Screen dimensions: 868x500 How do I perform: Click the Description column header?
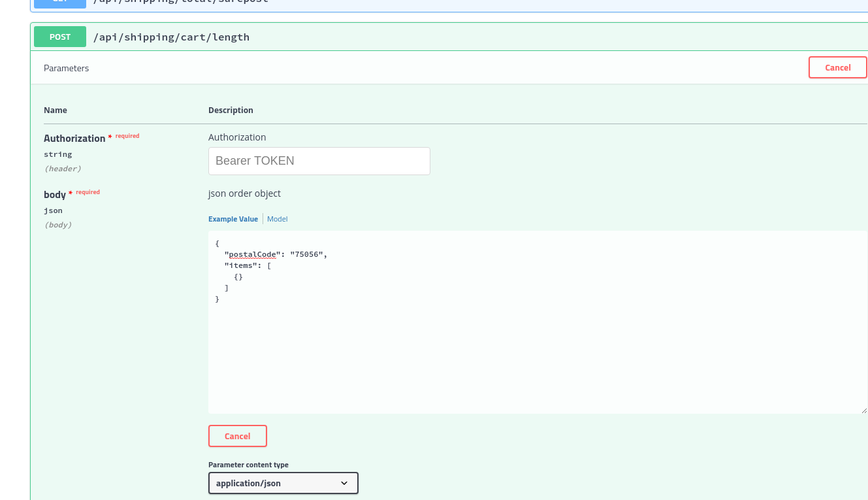click(x=231, y=110)
